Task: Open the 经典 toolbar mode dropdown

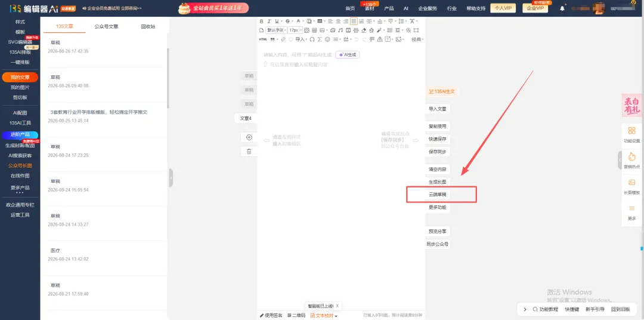Action: click(417, 39)
